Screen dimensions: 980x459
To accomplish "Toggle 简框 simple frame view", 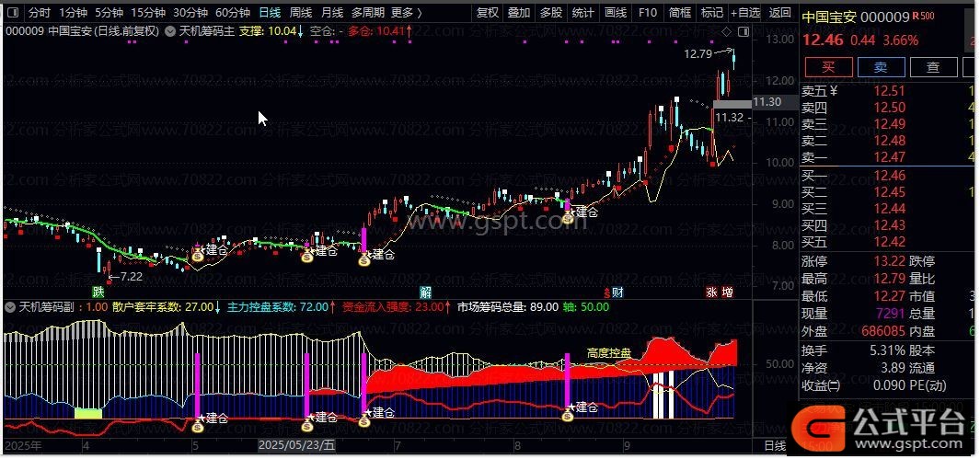I will click(679, 13).
